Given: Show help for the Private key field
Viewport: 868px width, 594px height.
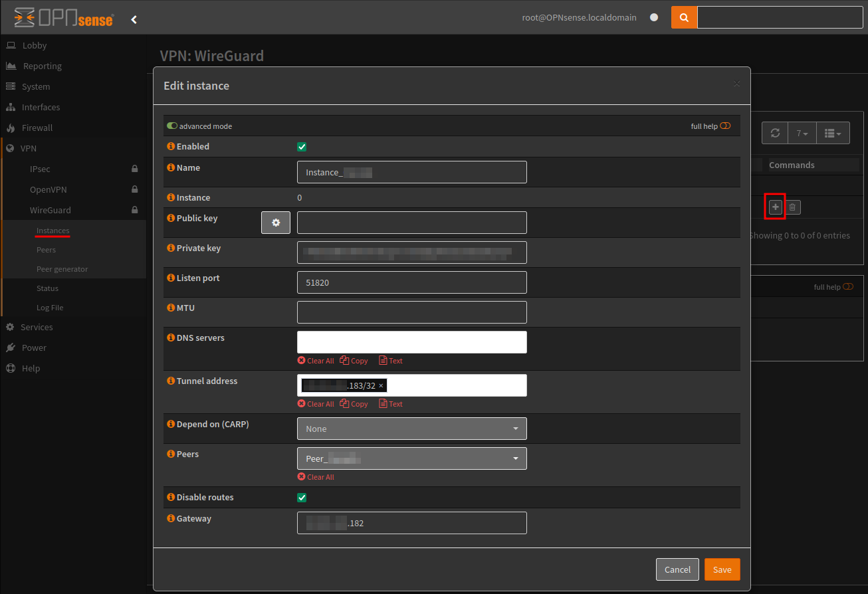Looking at the screenshot, I should (171, 248).
